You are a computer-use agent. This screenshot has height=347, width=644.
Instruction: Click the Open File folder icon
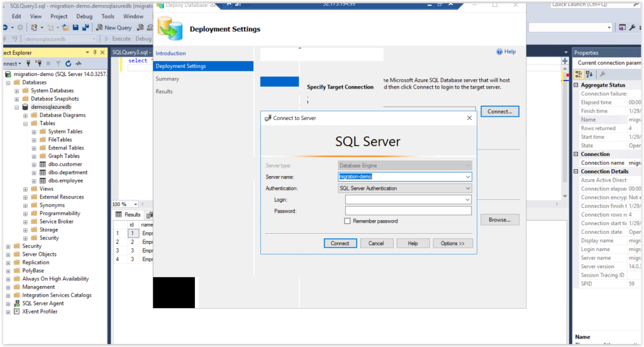(x=65, y=28)
